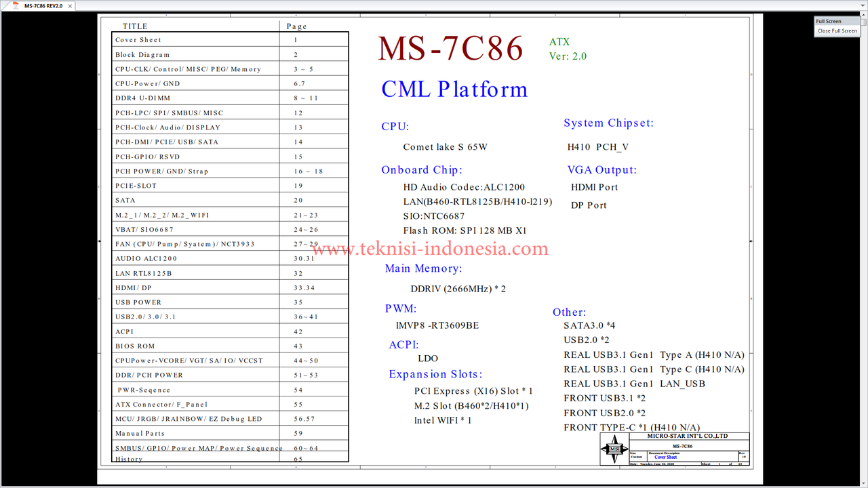Click the HDMI Port text

595,187
